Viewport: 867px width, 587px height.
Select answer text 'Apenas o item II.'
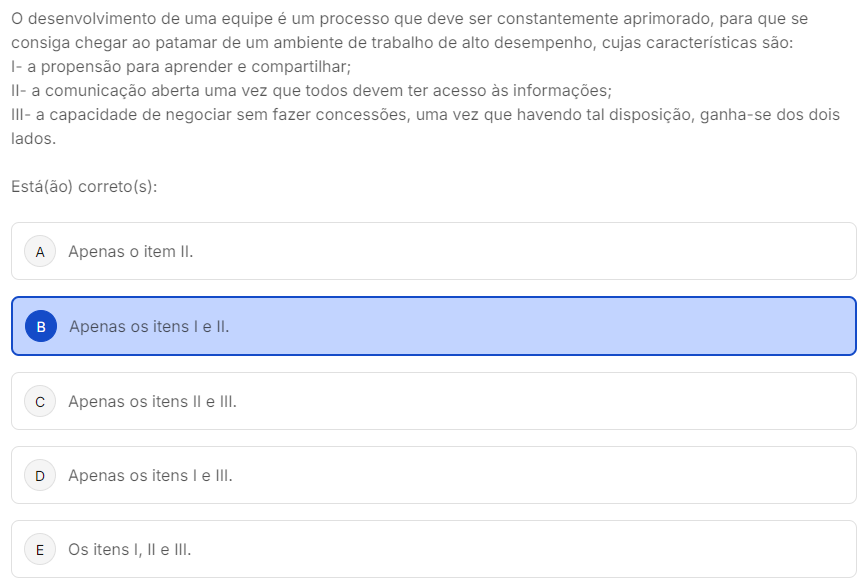130,252
